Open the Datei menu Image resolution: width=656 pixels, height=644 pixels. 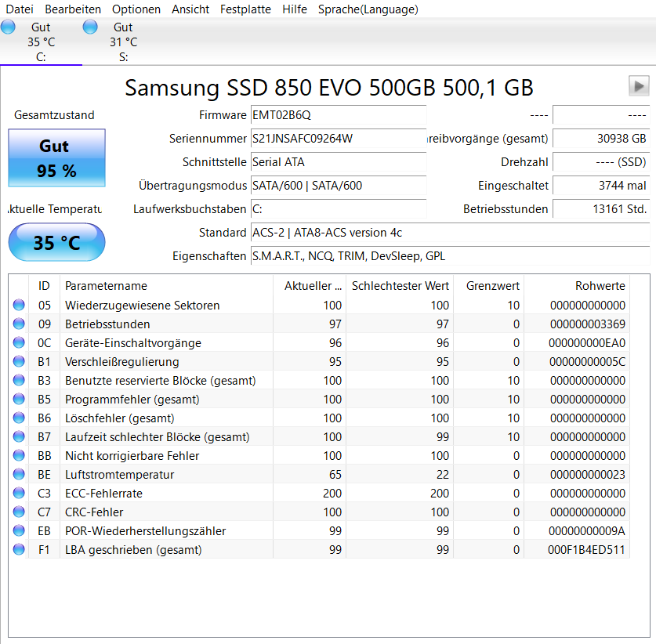click(20, 9)
